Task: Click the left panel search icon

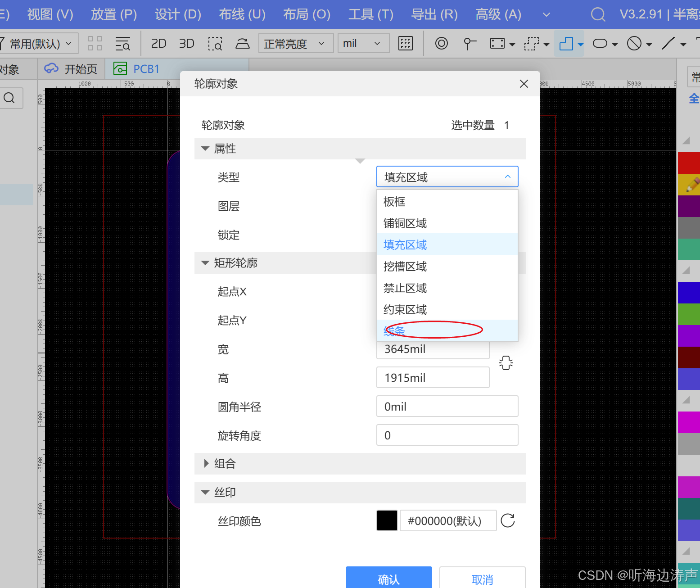Action: (x=9, y=98)
